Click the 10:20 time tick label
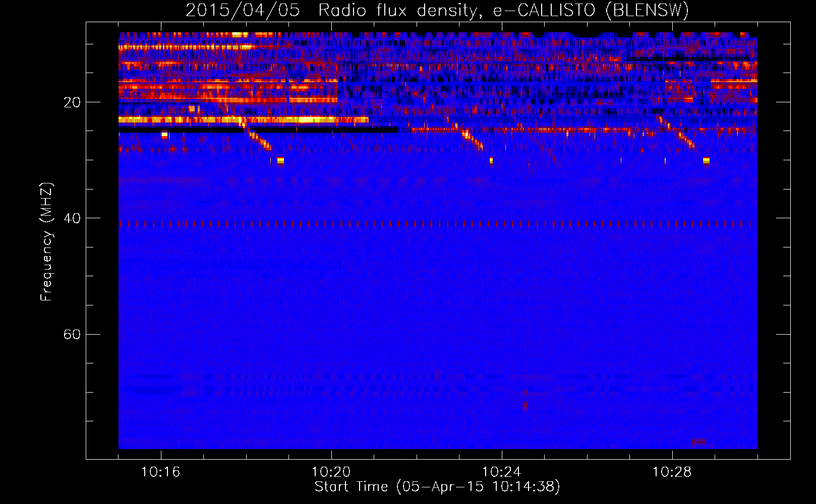Viewport: 816px width, 504px height. (331, 472)
